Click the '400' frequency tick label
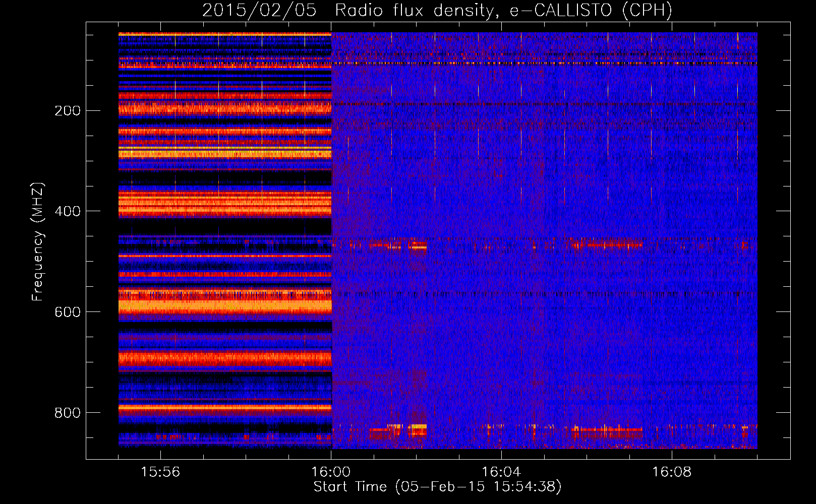Image resolution: width=816 pixels, height=504 pixels. (x=68, y=212)
